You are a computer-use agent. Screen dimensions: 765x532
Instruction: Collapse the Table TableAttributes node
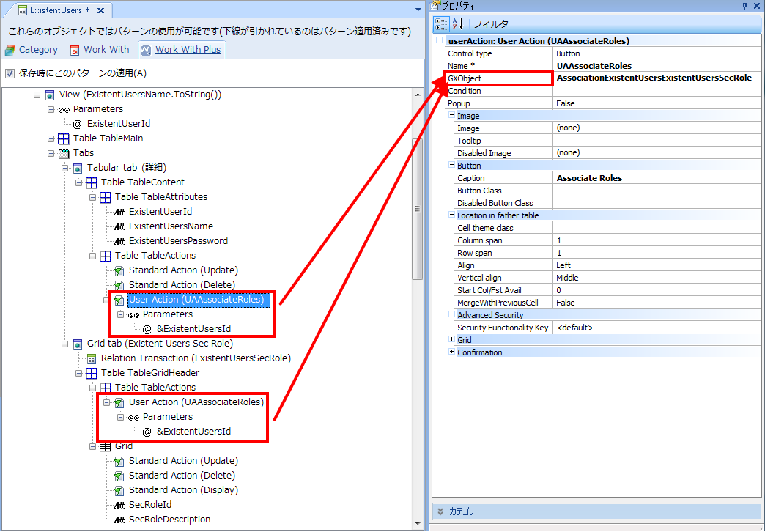(92, 197)
